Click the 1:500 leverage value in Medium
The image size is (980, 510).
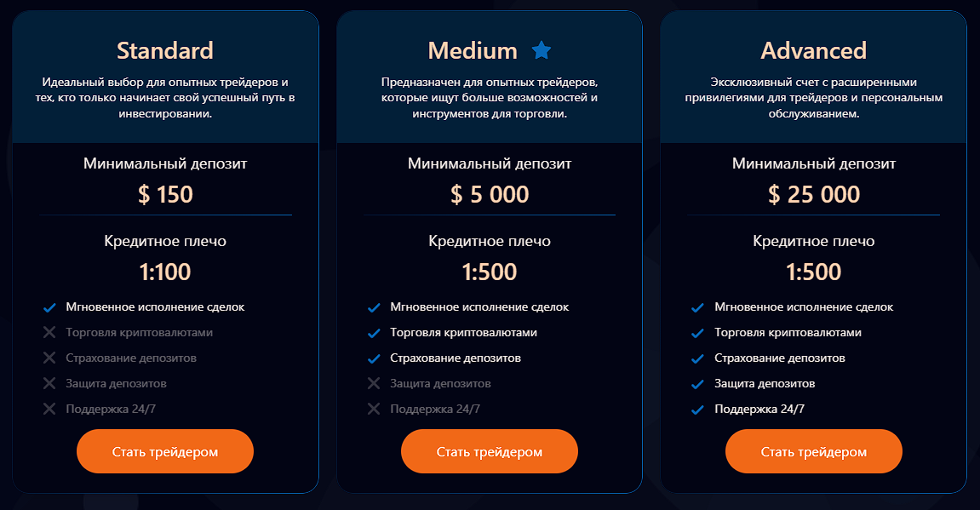coord(490,272)
